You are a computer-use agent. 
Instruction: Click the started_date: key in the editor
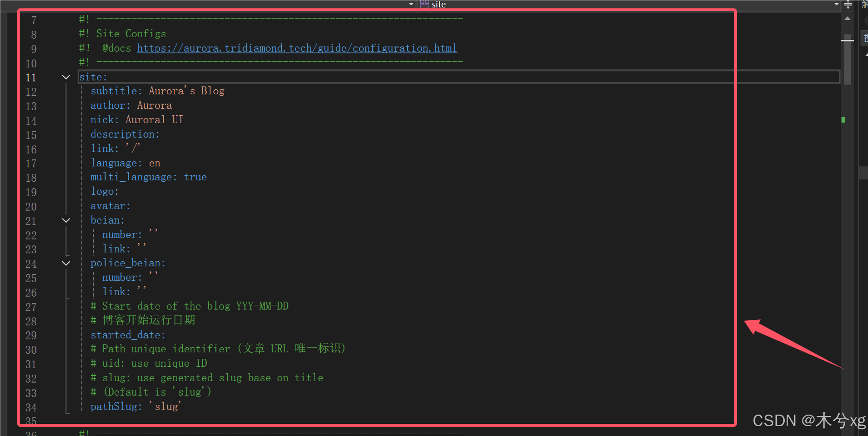(x=126, y=335)
